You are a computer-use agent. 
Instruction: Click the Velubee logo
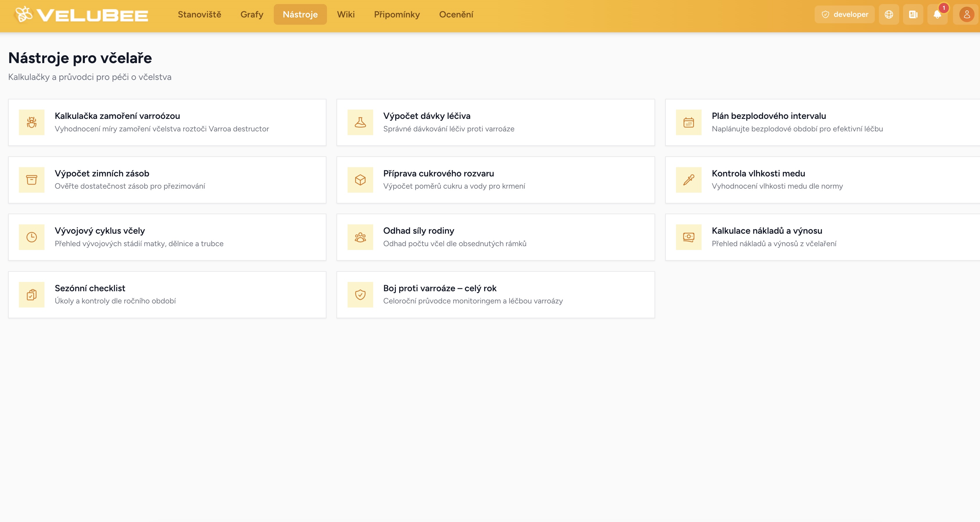[x=81, y=15]
